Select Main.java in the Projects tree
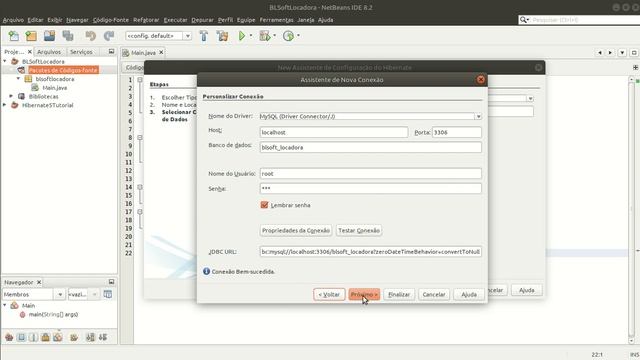The image size is (640, 360). [55, 88]
